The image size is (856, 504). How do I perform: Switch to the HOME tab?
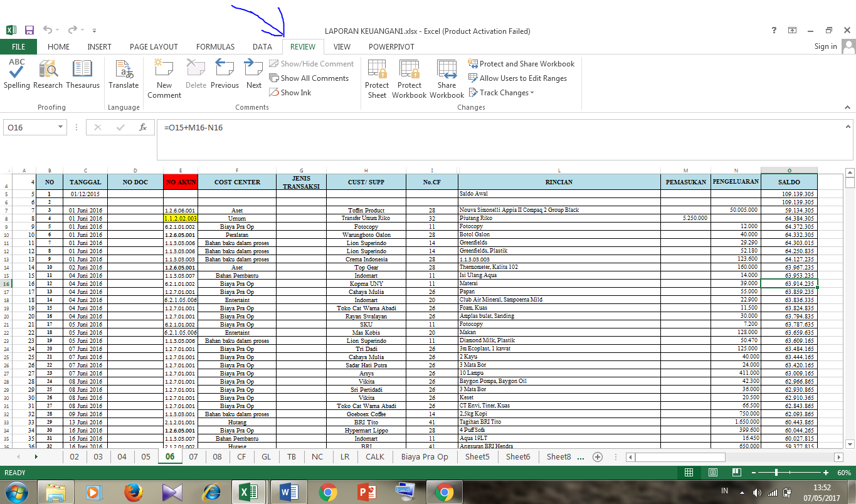click(x=59, y=47)
